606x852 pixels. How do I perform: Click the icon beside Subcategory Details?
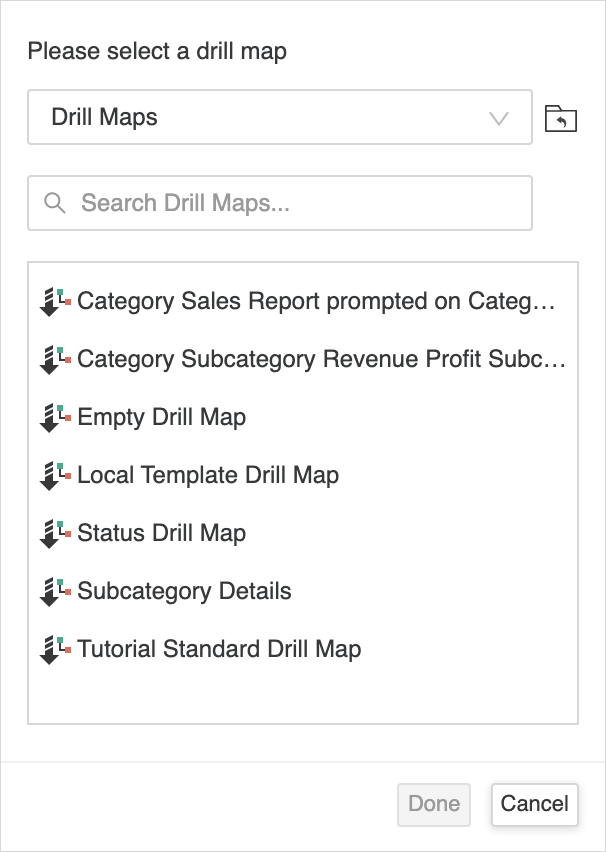(55, 592)
